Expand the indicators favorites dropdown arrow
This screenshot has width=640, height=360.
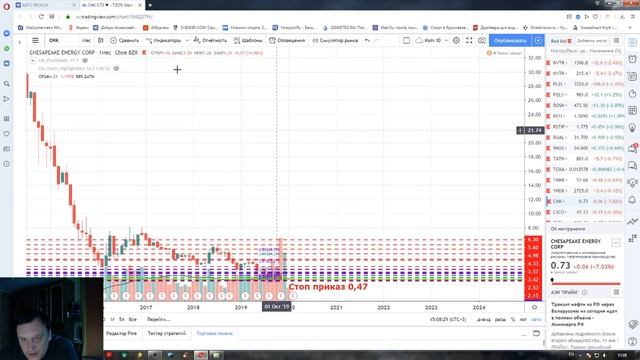click(187, 40)
